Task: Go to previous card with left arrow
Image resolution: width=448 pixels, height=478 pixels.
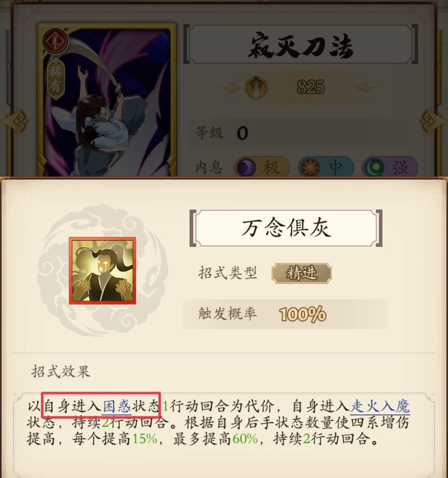Action: click(x=15, y=121)
